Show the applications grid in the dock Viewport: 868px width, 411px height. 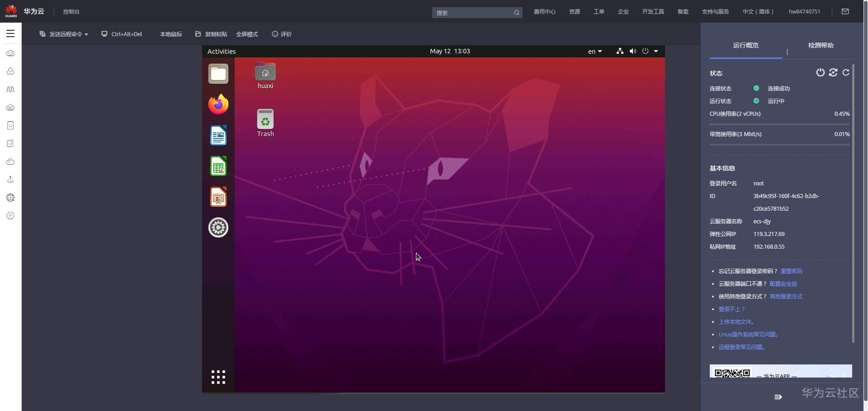coord(218,377)
